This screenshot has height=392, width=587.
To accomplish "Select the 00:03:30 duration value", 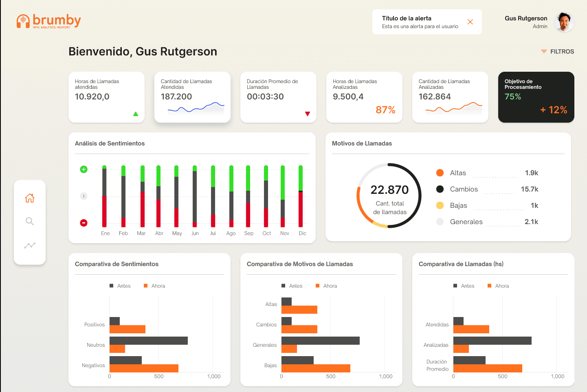I will pos(265,97).
